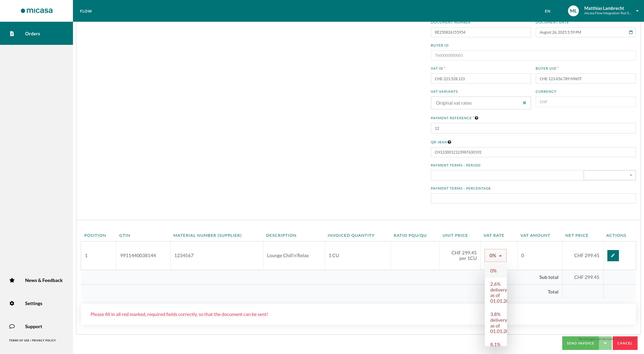The width and height of the screenshot is (644, 354).
Task: Edit the VAT ID field
Action: (480, 78)
